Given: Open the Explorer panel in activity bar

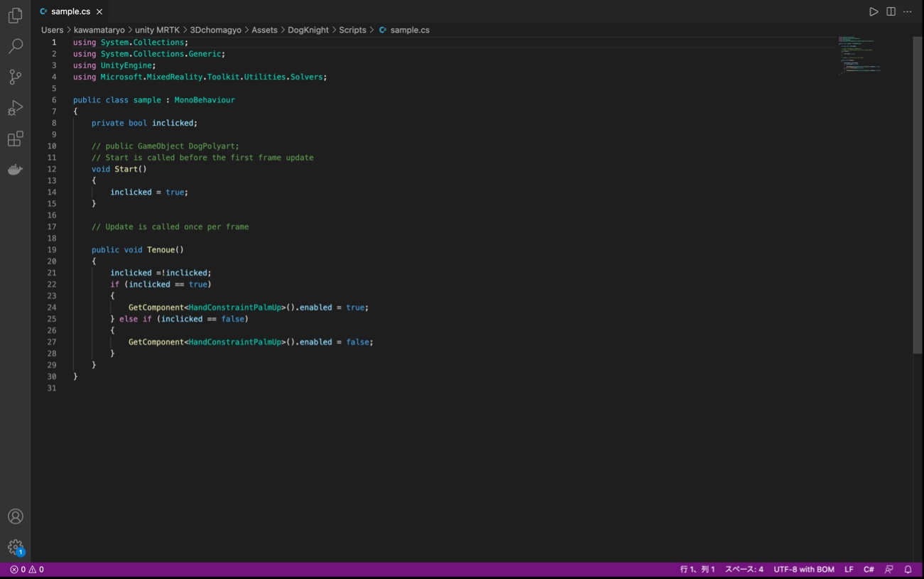Looking at the screenshot, I should (x=15, y=15).
